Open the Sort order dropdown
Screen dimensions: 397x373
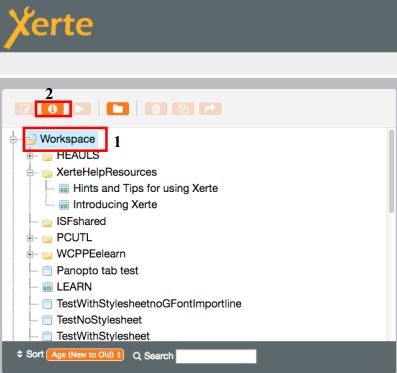point(85,355)
